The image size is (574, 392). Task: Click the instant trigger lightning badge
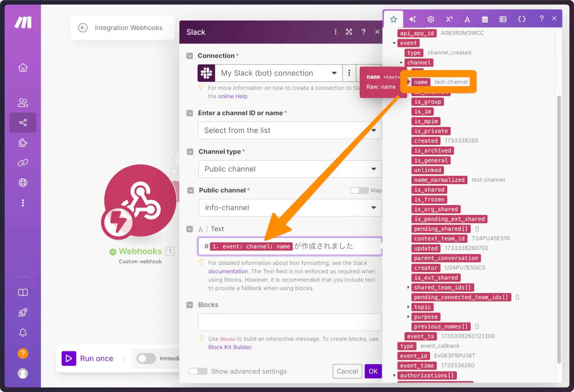click(117, 223)
